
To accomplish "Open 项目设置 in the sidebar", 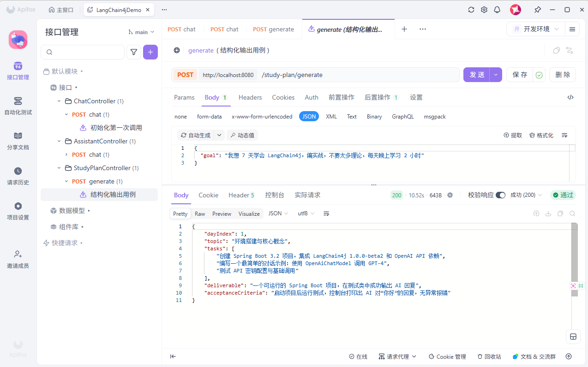I will pos(18,211).
